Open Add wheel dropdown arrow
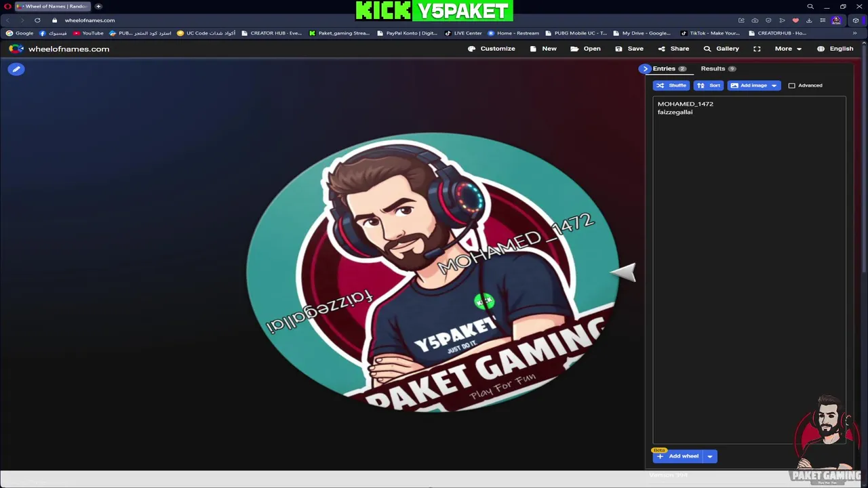Screen dimensions: 868x488 coord(710,456)
